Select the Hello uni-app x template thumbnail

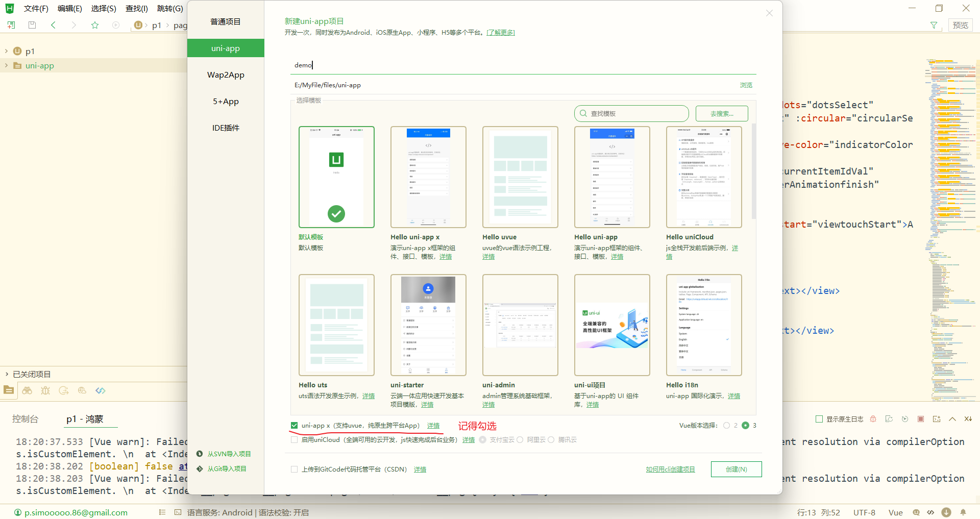point(428,177)
